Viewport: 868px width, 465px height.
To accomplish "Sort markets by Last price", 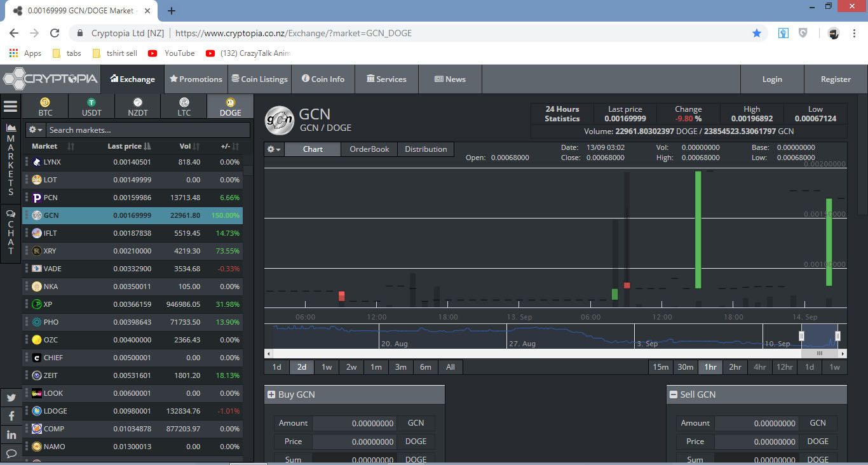I will point(129,146).
